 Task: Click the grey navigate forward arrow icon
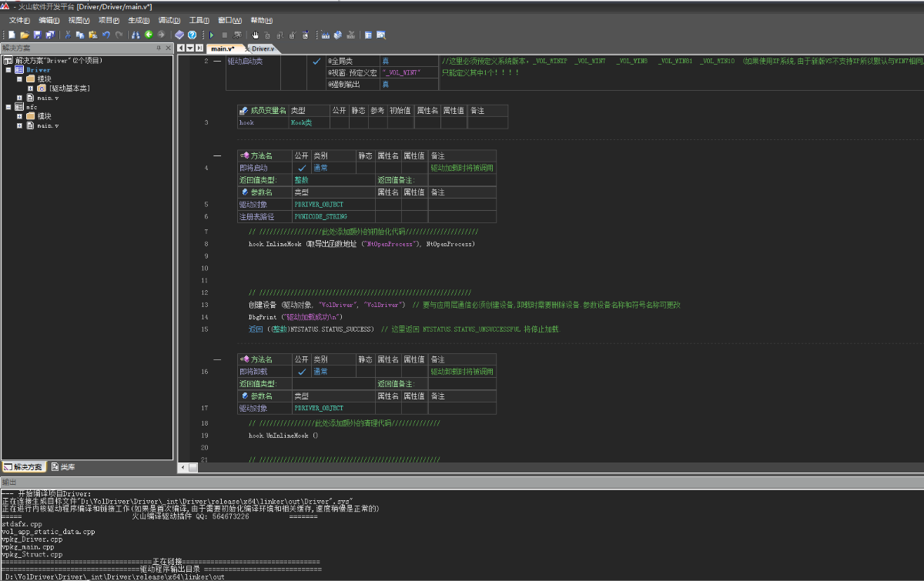(161, 35)
